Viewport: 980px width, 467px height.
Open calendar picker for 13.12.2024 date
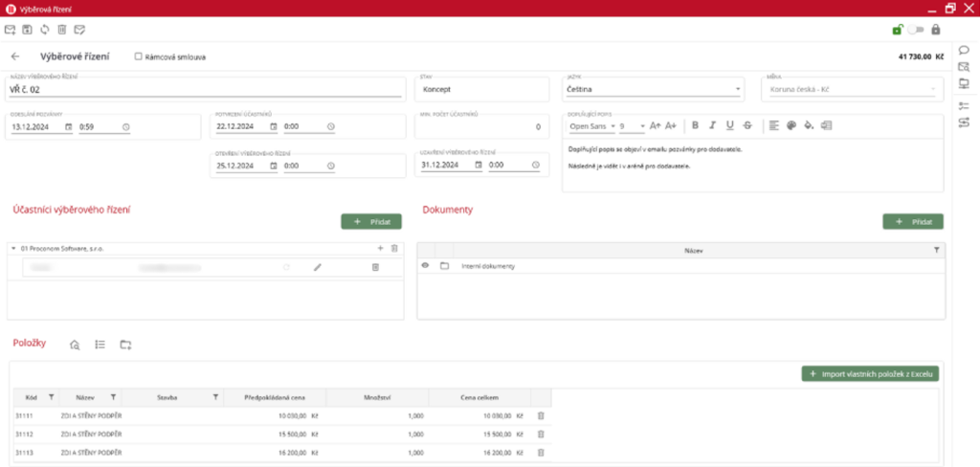(68, 126)
